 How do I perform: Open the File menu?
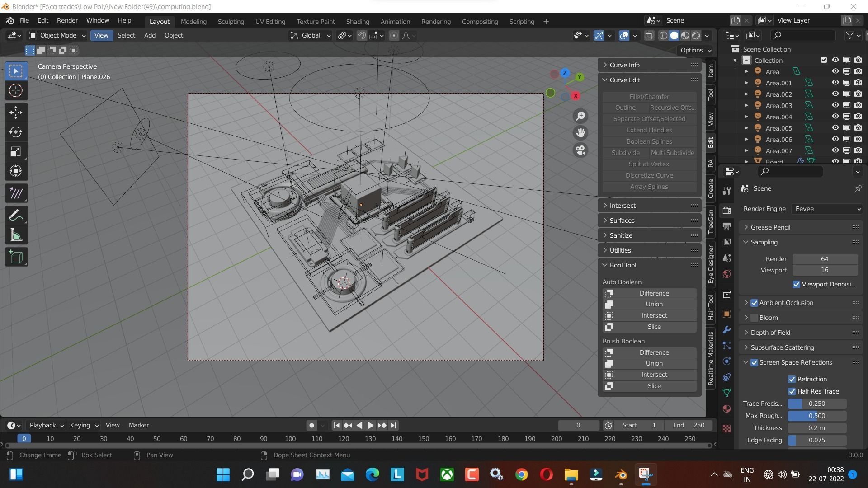[x=24, y=21]
